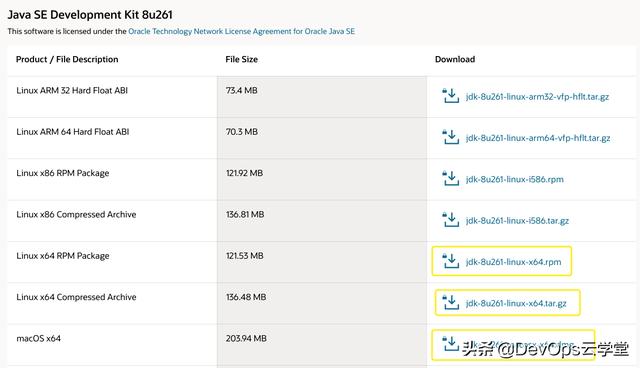
Task: Select 'Linux x86 RPM Package' text
Action: pos(63,173)
